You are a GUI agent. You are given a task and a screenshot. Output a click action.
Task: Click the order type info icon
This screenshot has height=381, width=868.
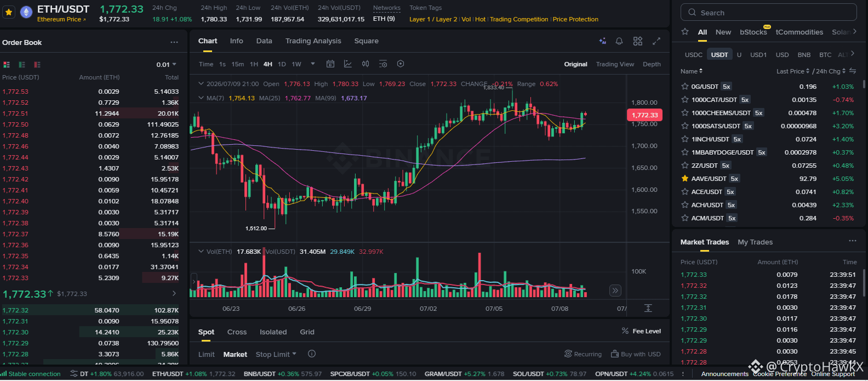click(312, 354)
